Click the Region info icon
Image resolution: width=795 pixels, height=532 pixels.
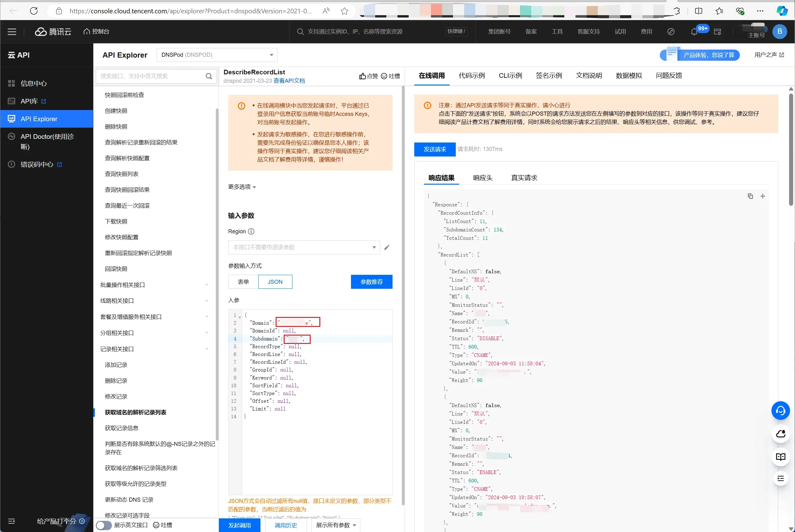tap(251, 231)
